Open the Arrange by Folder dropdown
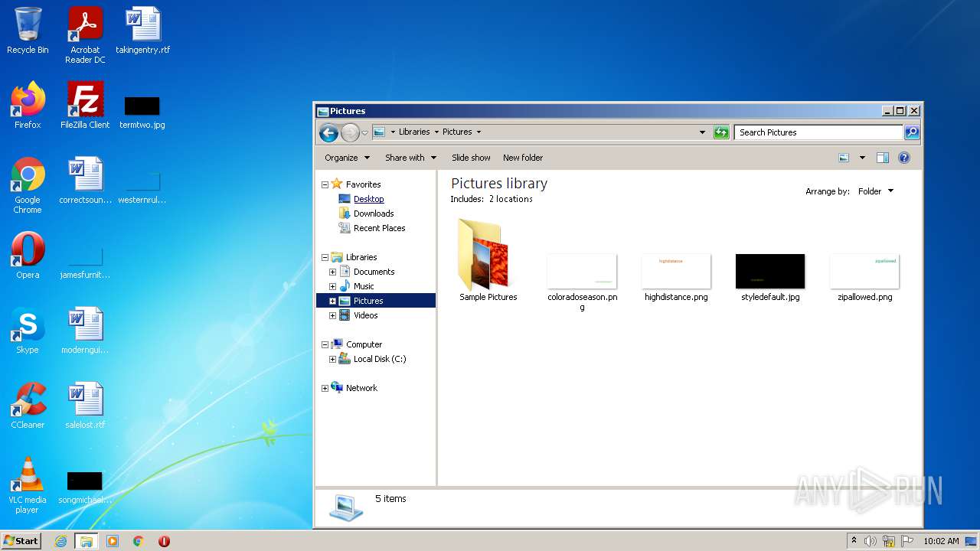This screenshot has height=551, width=980. 876,191
